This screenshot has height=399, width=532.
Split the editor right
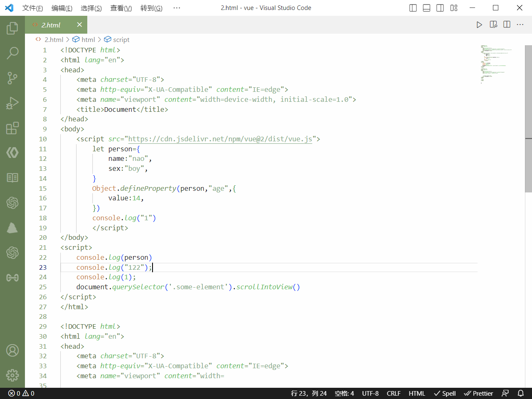[x=507, y=25]
